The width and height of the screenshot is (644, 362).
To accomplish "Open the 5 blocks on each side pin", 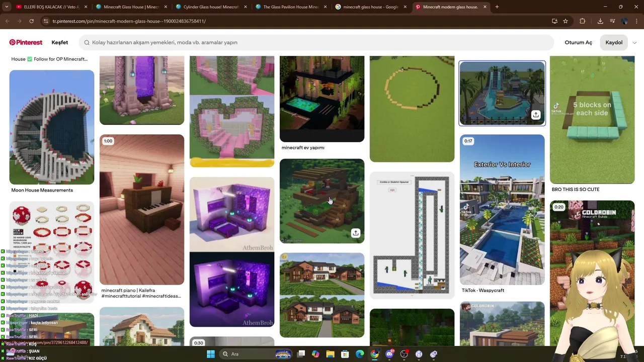I will pyautogui.click(x=592, y=120).
